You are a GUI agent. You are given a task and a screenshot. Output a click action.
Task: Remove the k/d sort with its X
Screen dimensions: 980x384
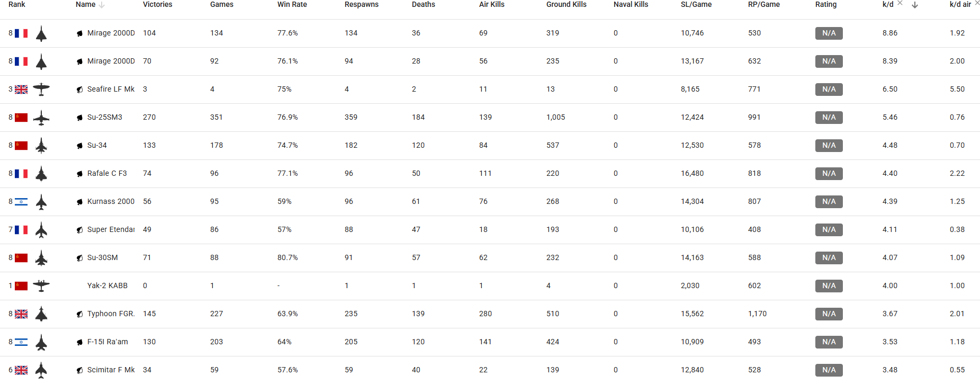point(900,3)
